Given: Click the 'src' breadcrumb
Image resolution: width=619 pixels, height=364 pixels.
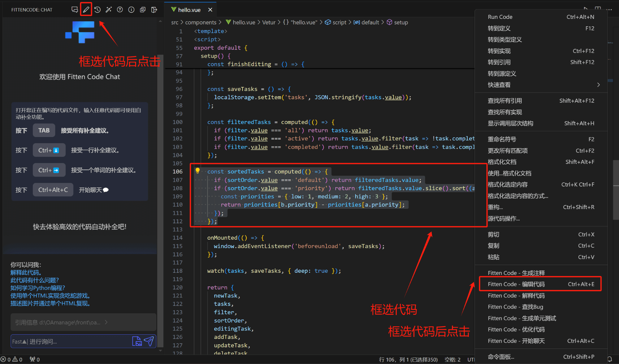Looking at the screenshot, I should (175, 22).
